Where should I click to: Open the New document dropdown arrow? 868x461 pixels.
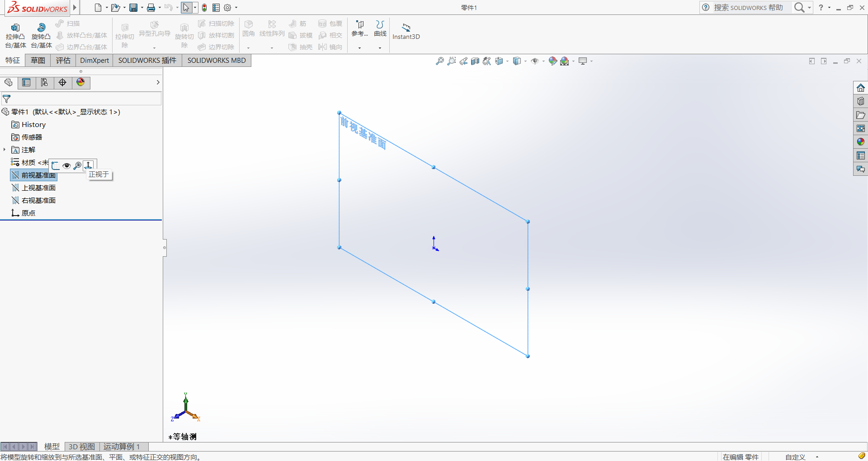[107, 8]
